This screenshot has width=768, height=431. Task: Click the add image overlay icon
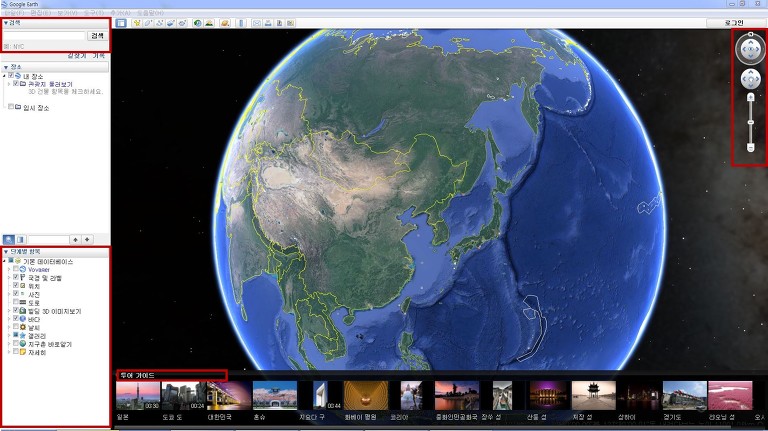click(170, 23)
